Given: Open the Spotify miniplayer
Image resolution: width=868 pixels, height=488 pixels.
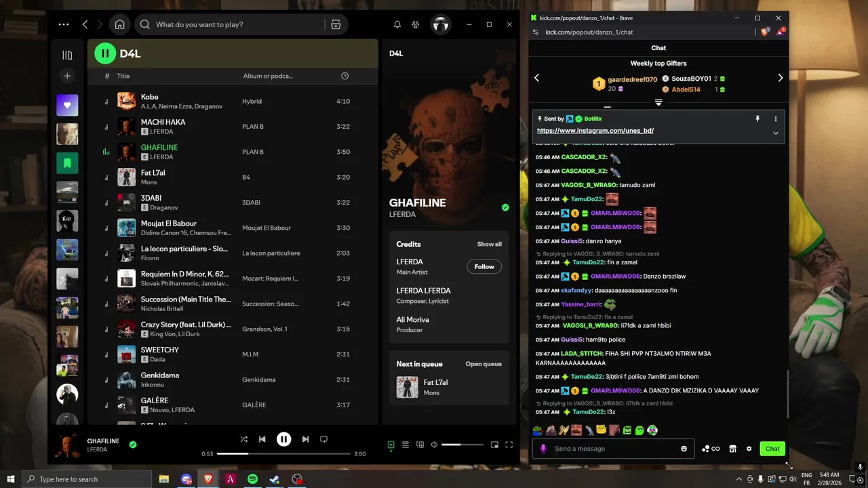Looking at the screenshot, I should (x=494, y=445).
